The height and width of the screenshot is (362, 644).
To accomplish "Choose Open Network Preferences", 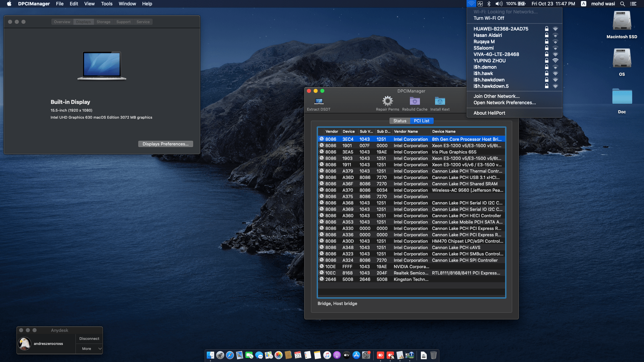I will (514, 103).
